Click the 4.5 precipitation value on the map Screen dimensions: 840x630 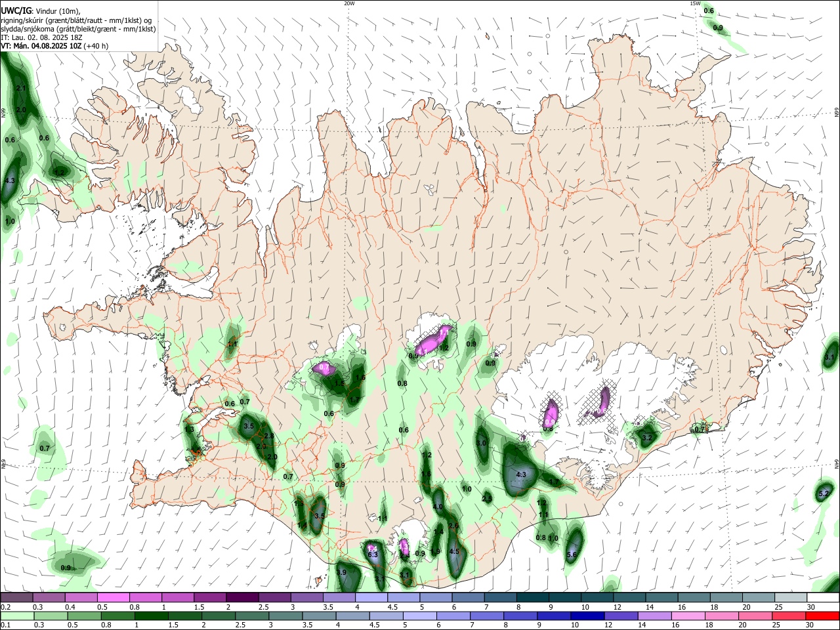click(x=454, y=552)
